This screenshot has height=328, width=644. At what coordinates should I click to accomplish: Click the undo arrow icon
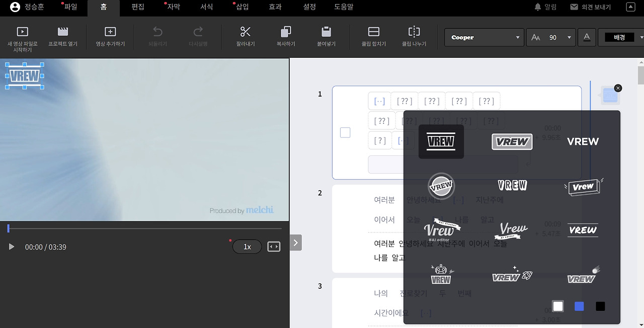click(x=157, y=32)
